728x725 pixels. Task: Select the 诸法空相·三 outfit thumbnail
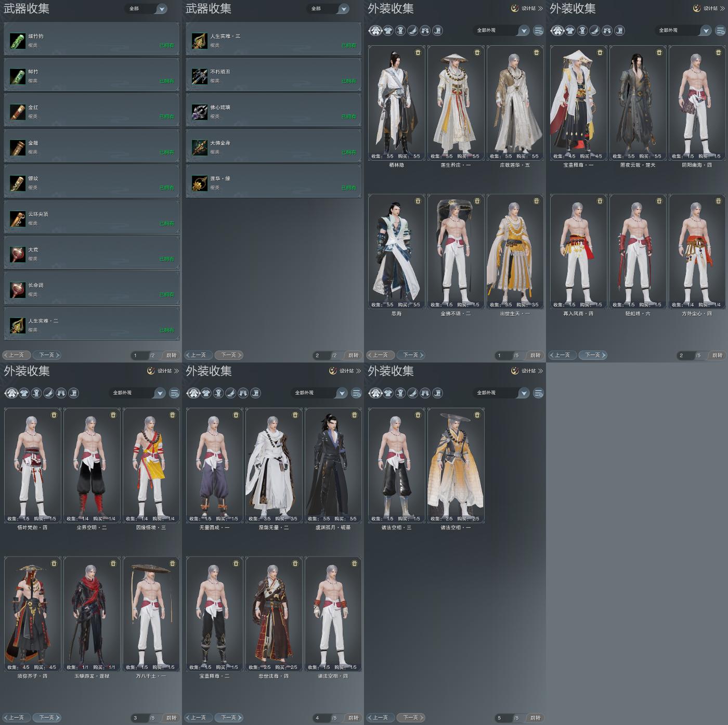pos(397,466)
